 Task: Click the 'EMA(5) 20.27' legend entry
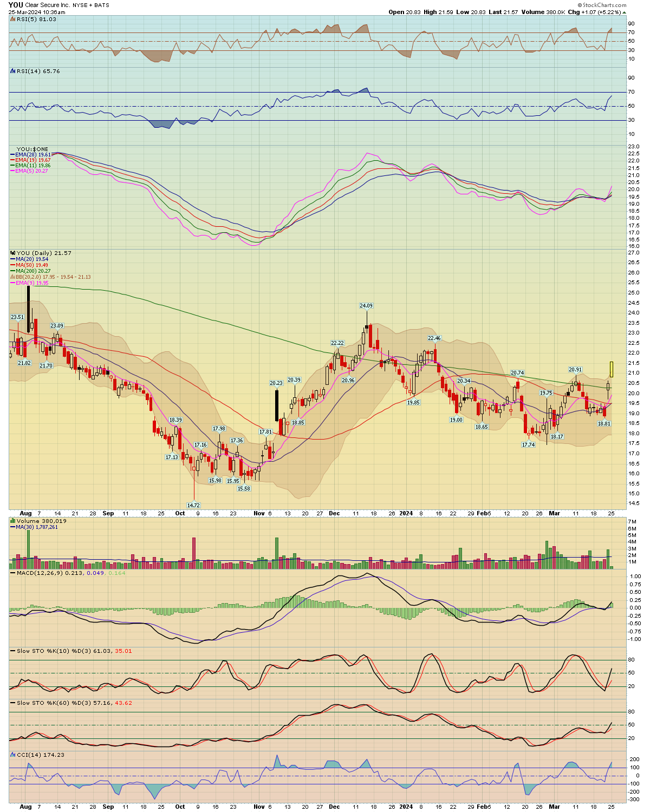click(x=31, y=171)
